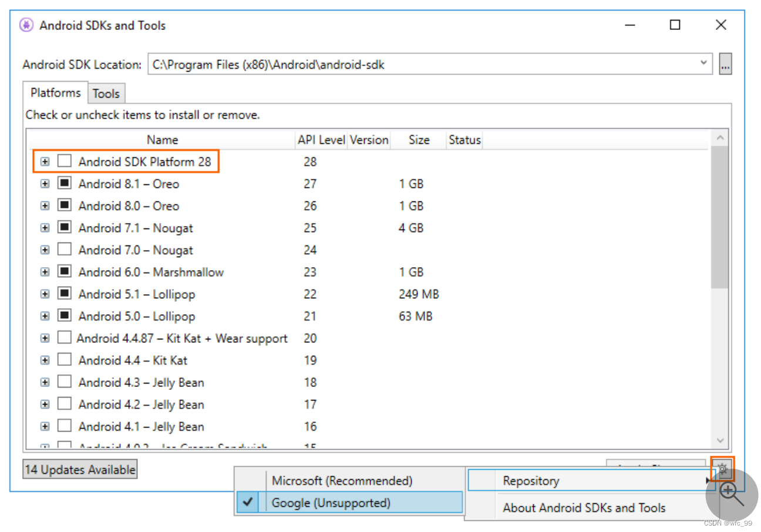761x532 pixels.
Task: Enable Android 7.0 – Nougat for install
Action: pyautogui.click(x=65, y=250)
